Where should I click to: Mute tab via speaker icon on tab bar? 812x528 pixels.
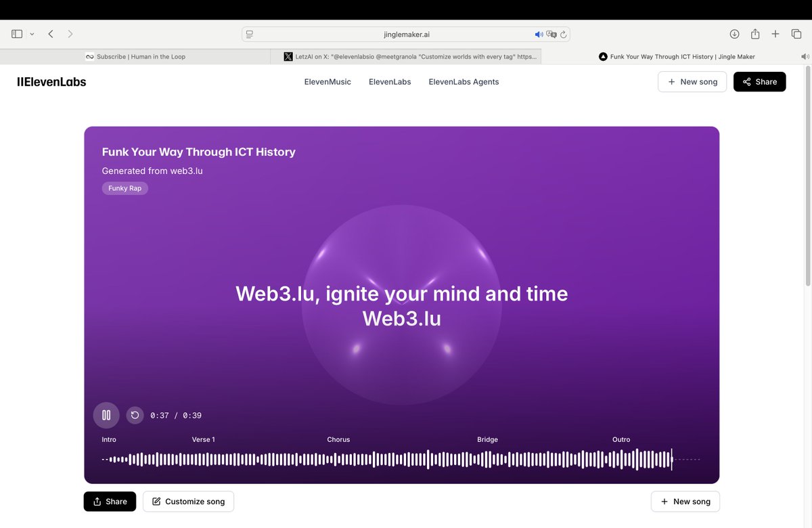[805, 57]
